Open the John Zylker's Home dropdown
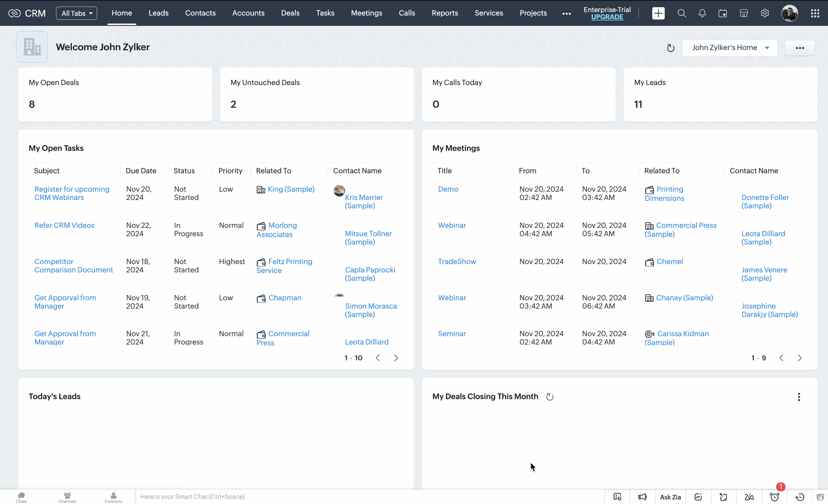828x504 pixels. pos(730,48)
